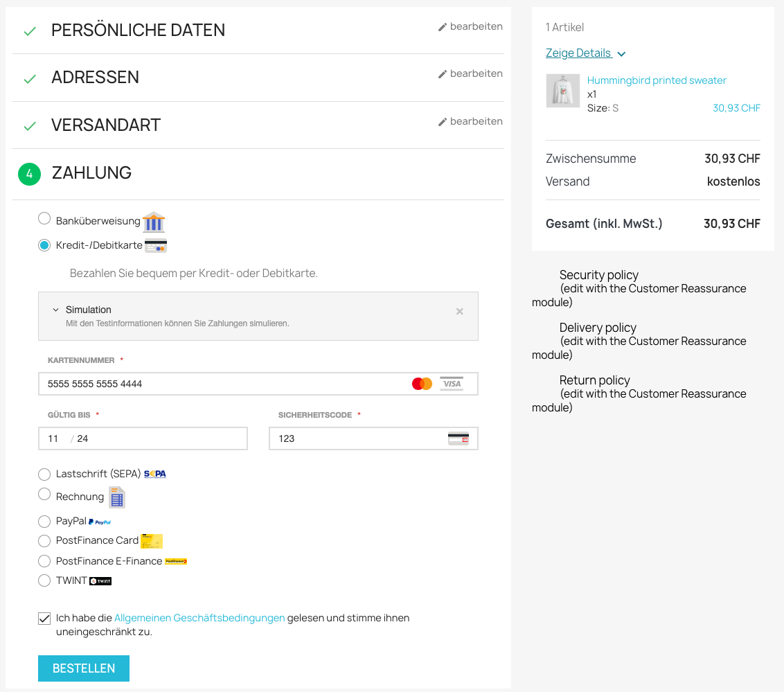Select the PostFinance Card payment radio button

click(44, 541)
